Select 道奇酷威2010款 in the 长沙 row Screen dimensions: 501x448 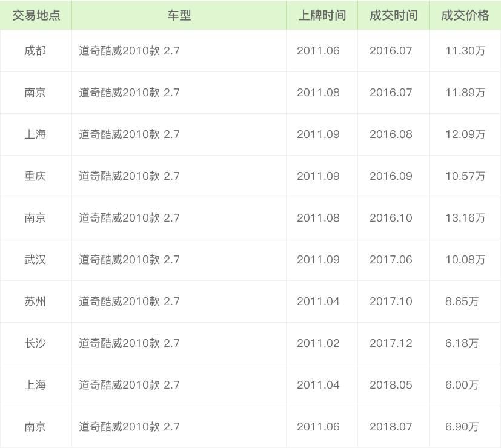point(119,343)
